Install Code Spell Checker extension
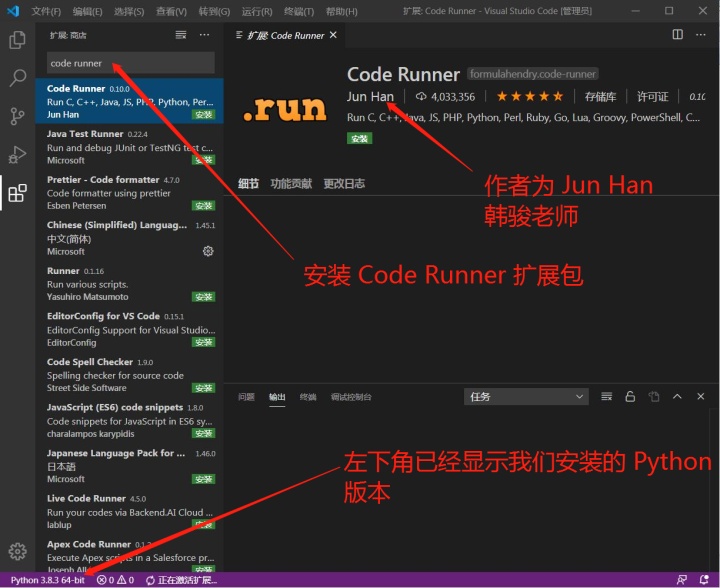720x588 pixels. [x=203, y=388]
